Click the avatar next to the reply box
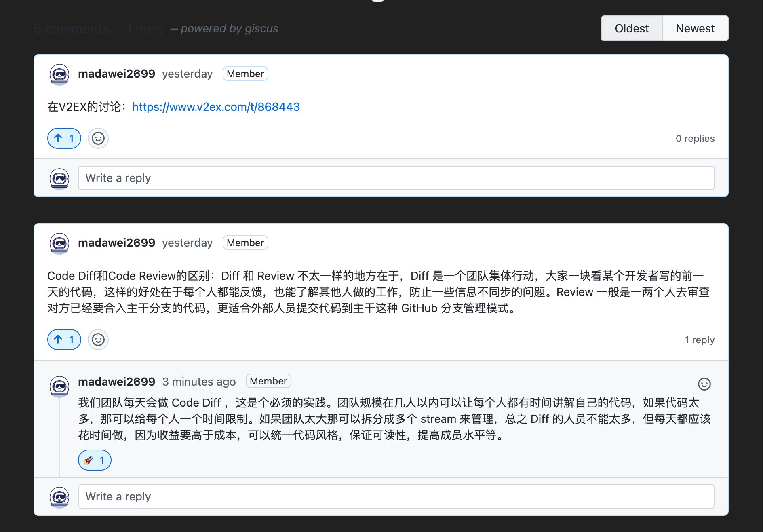763x532 pixels. (59, 178)
